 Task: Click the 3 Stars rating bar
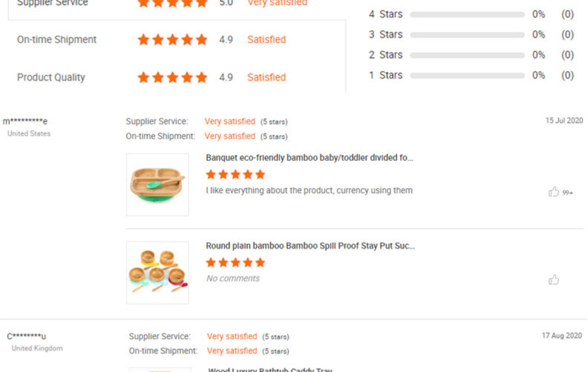point(467,35)
